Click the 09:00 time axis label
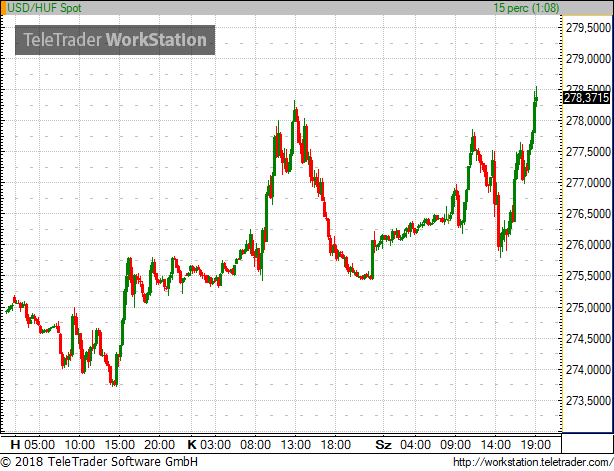Image resolution: width=614 pixels, height=471 pixels. tap(455, 445)
